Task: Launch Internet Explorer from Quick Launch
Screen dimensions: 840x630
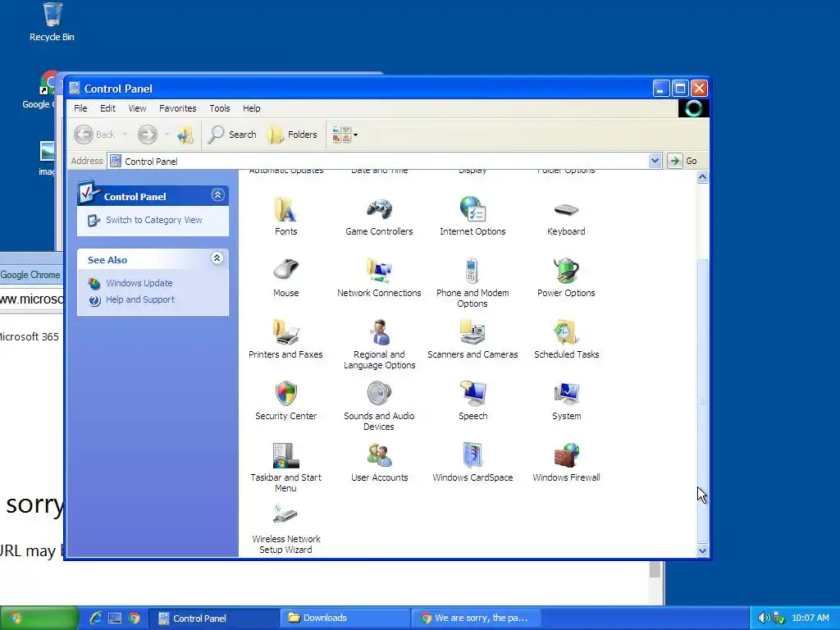Action: (x=96, y=619)
